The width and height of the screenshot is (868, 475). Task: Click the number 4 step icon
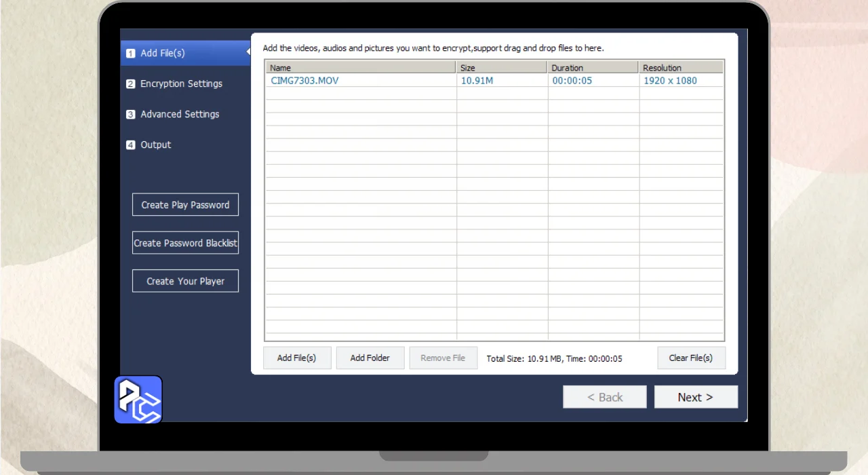tap(130, 145)
